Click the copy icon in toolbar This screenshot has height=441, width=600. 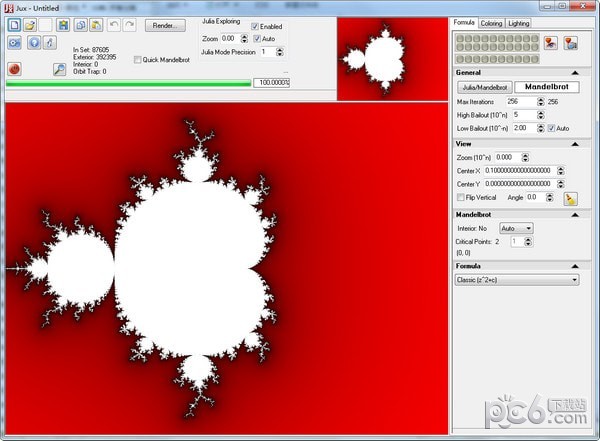pos(80,25)
